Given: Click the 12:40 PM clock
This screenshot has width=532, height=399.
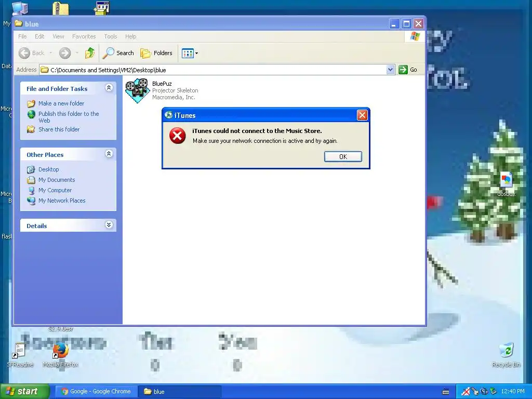Looking at the screenshot, I should click(x=513, y=392).
